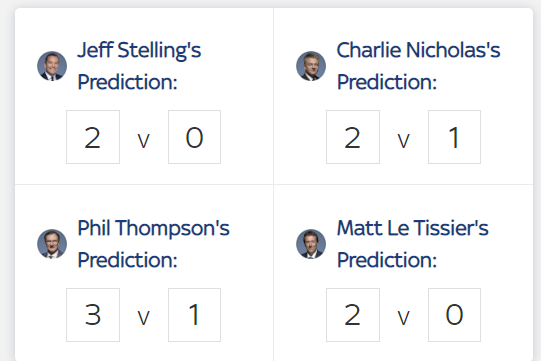This screenshot has width=541, height=361.
Task: Select Jeff Stelling's away score box showing 0
Action: 195,137
